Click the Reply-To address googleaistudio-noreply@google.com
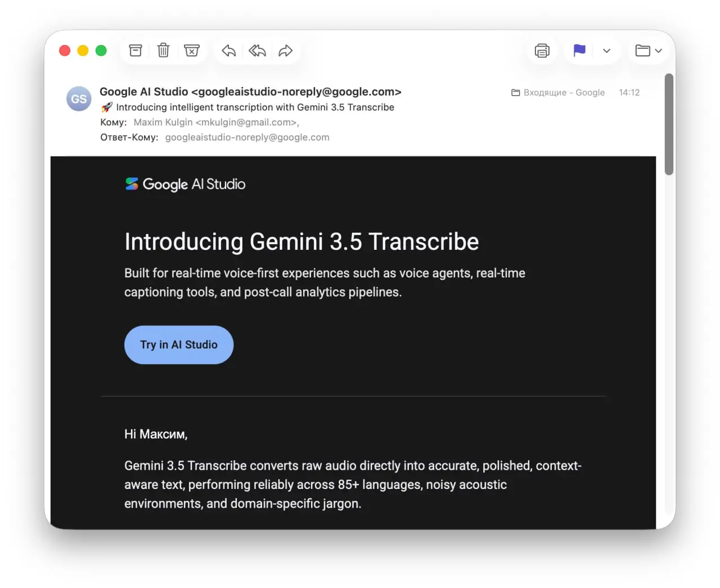The width and height of the screenshot is (720, 588). coord(247,137)
